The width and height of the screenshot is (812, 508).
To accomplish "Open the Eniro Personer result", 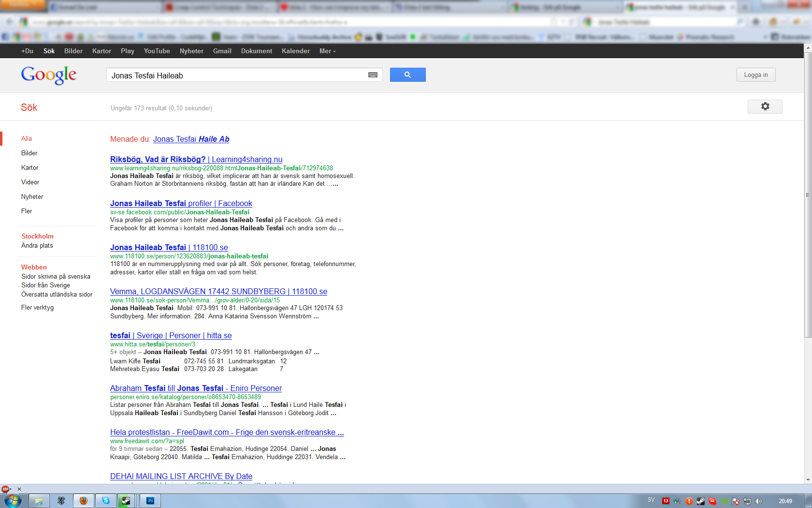I will click(196, 388).
